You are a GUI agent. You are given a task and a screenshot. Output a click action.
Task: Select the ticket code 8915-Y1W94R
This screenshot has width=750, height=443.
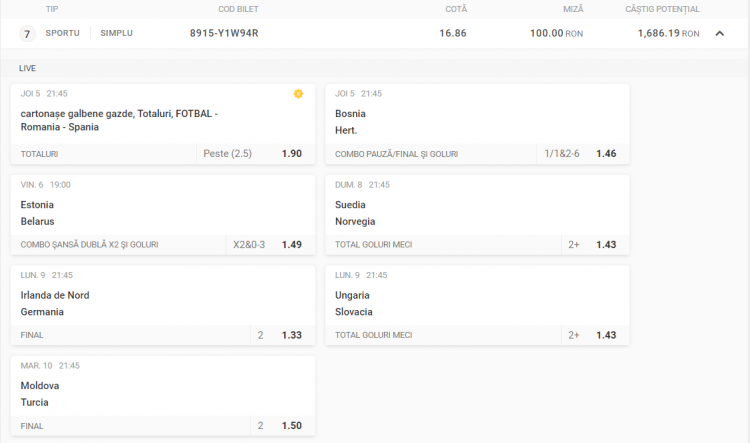tap(224, 33)
